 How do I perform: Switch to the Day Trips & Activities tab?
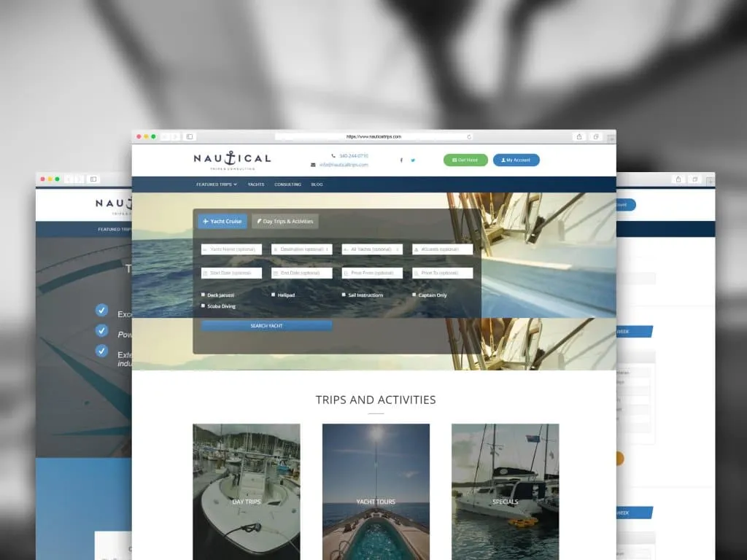pyautogui.click(x=285, y=221)
